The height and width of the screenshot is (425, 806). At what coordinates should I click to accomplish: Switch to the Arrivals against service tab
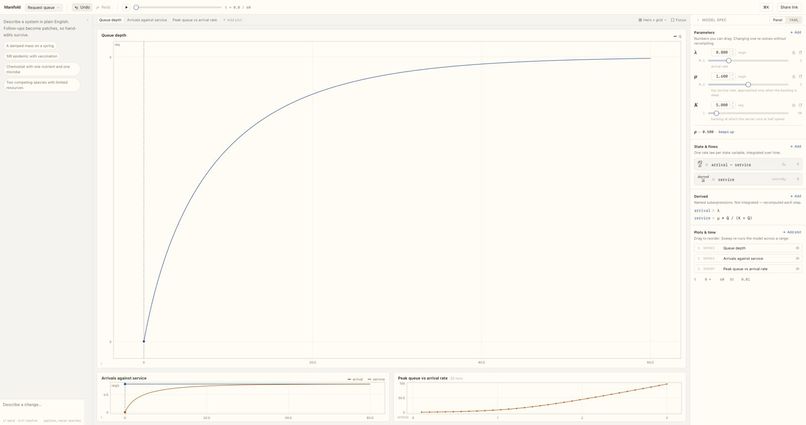(147, 20)
